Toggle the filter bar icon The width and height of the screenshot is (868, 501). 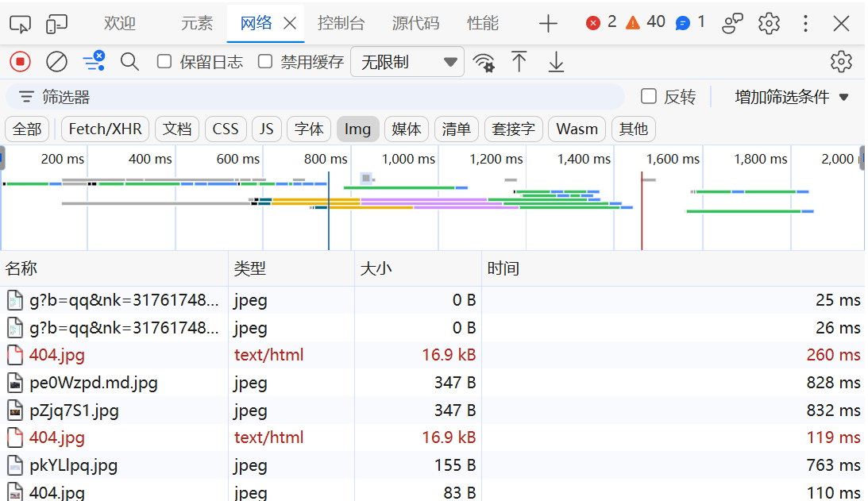(94, 61)
